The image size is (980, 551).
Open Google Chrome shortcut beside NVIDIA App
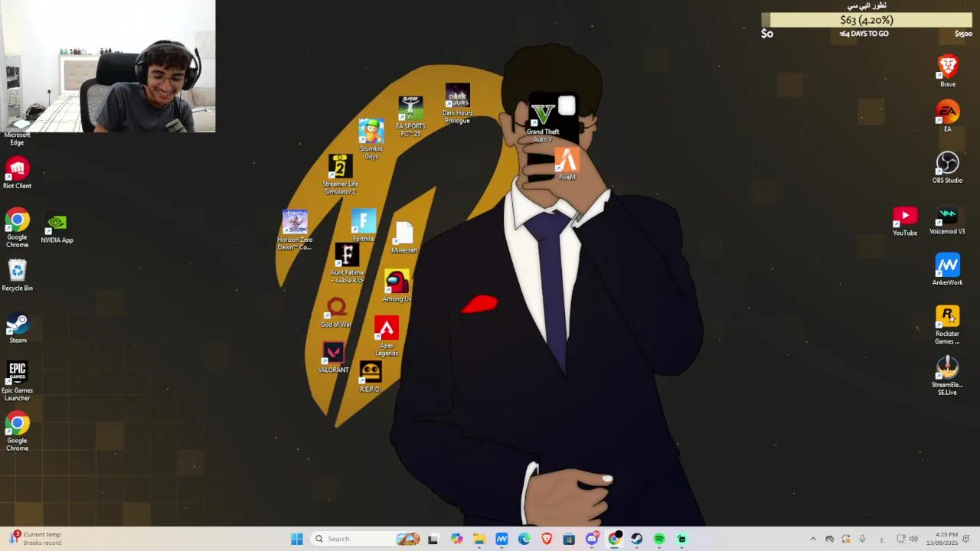(x=17, y=227)
